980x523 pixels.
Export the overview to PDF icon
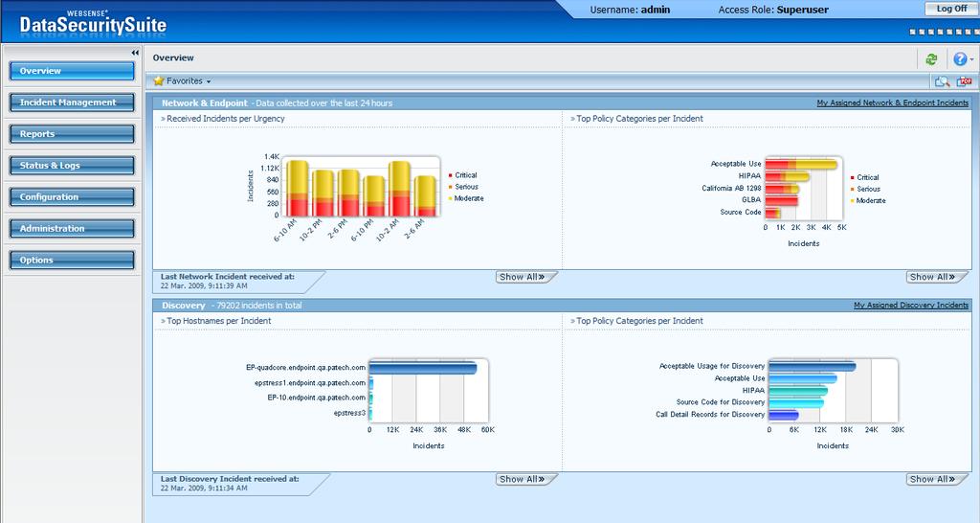(x=965, y=81)
